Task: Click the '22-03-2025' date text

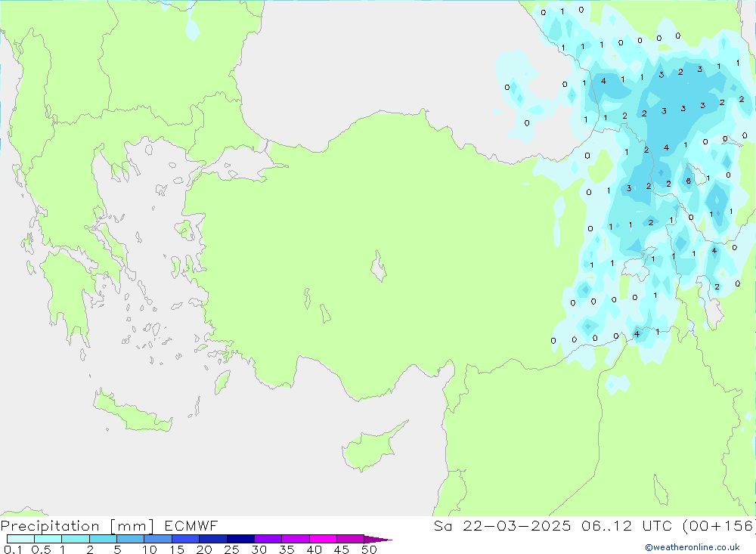Action: point(517,525)
